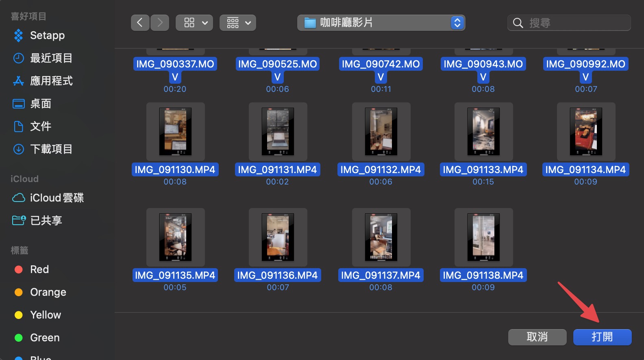
Task: Open the 咖啡廳影片 folder path popup
Action: click(x=381, y=23)
